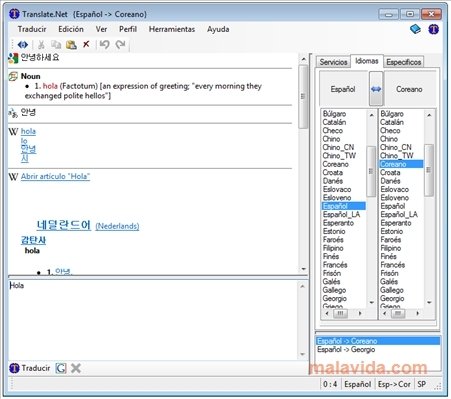Viewport: 451px width, 399px height.
Task: Click the Paste clipboard icon
Action: 71,44
